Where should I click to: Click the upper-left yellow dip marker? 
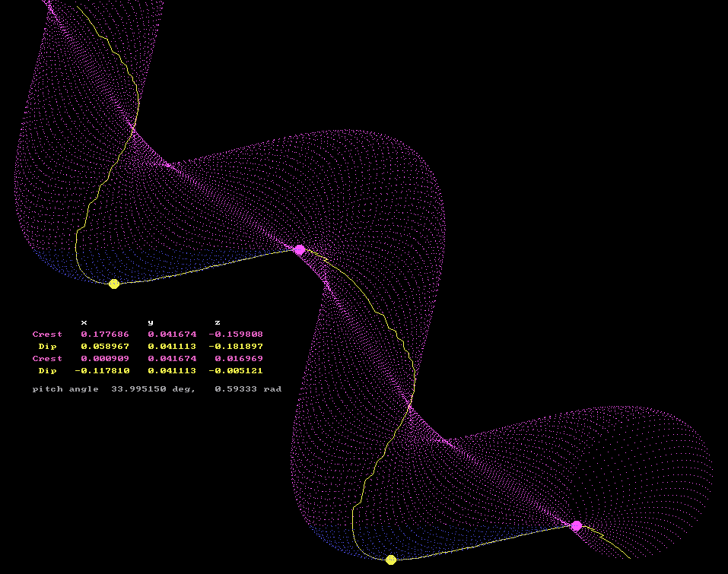[x=114, y=284]
